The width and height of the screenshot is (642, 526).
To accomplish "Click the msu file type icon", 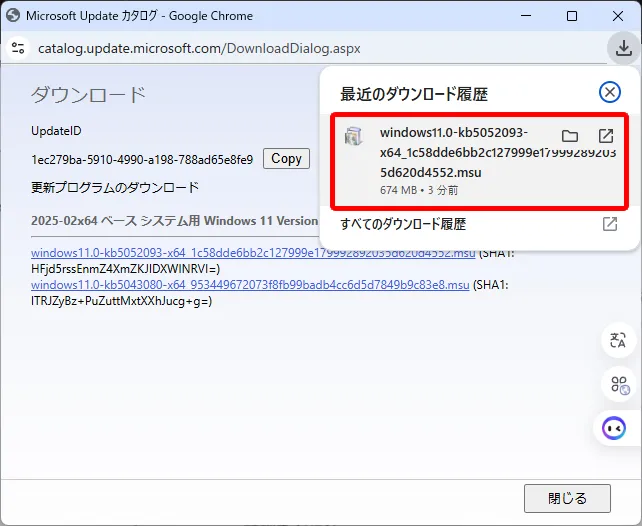I will [353, 136].
